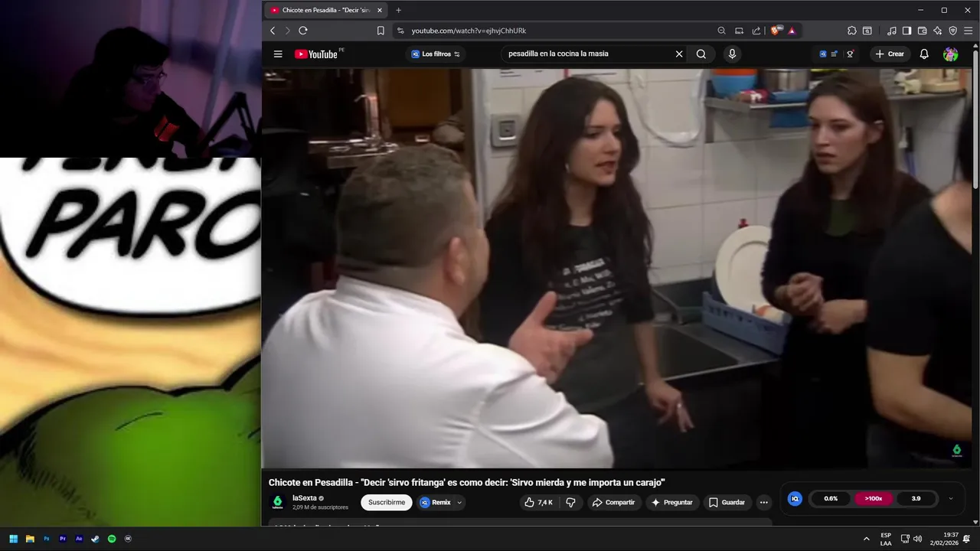Clear the YouTube search box
Image resolution: width=980 pixels, height=551 pixels.
[x=679, y=54]
